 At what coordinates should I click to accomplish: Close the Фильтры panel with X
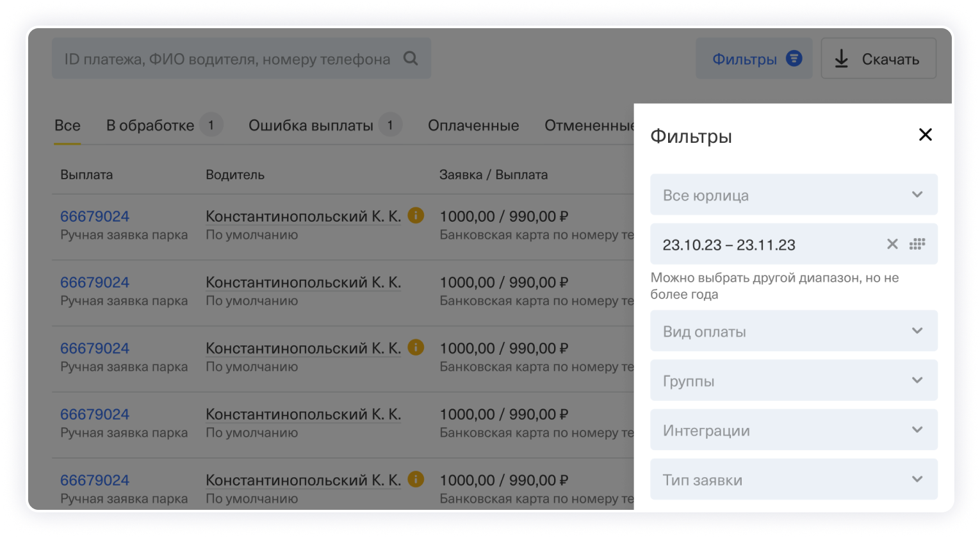tap(925, 134)
